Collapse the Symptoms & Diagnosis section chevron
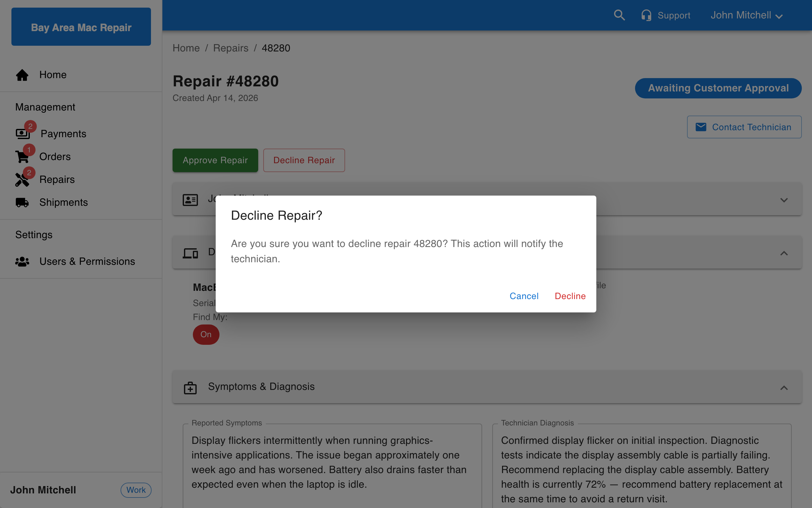Viewport: 812px width, 508px height. [784, 388]
